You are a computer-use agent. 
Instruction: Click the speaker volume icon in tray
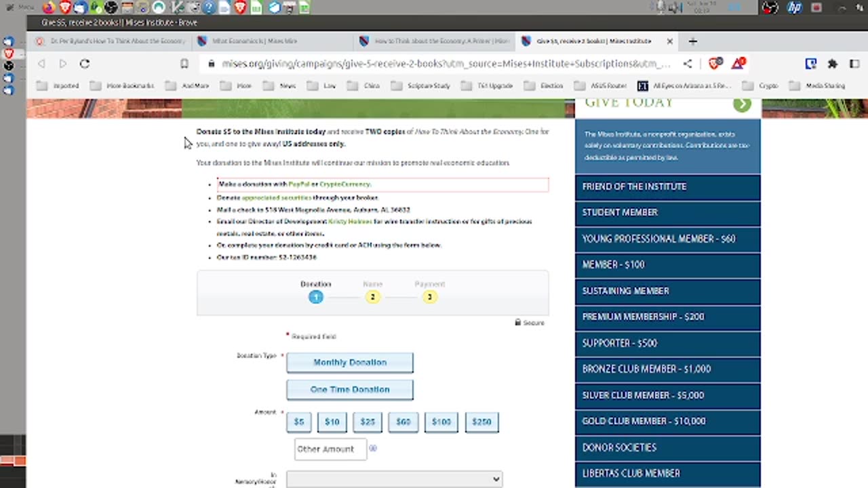coord(675,8)
